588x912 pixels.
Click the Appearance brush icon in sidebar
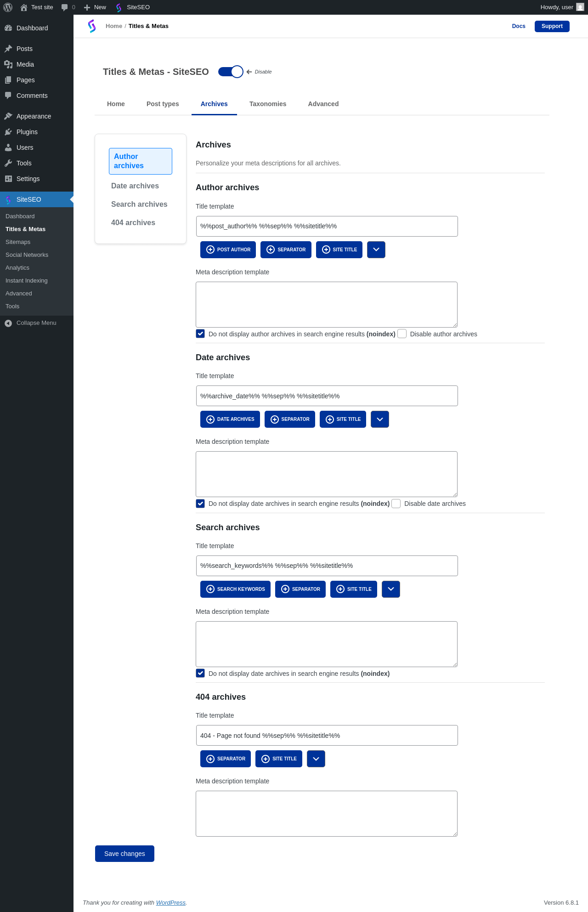(x=8, y=116)
